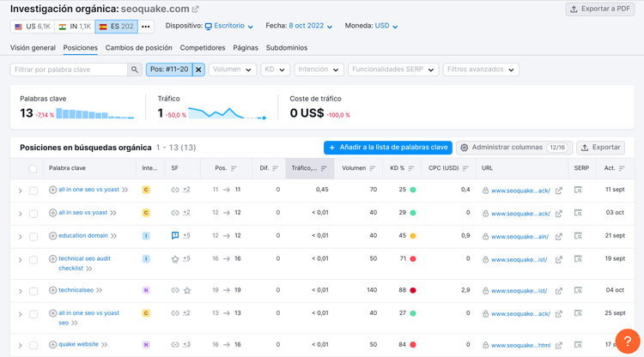The width and height of the screenshot is (644, 357).
Task: View SERP snapshot for 'technicalseo'
Action: coord(578,290)
